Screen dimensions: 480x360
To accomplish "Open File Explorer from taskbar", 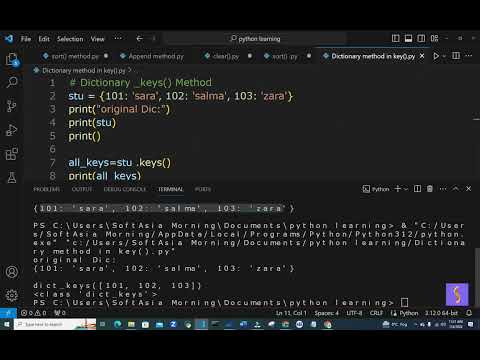I will click(x=131, y=324).
